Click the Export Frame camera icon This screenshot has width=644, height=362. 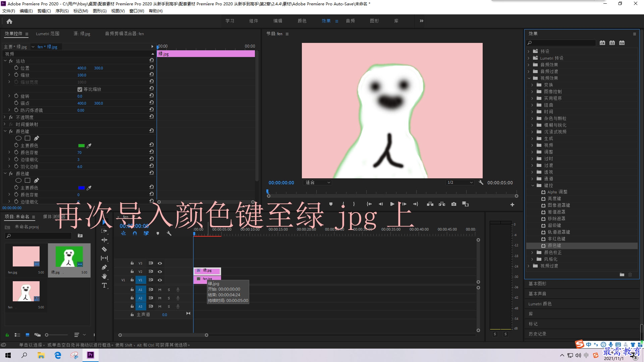(454, 204)
